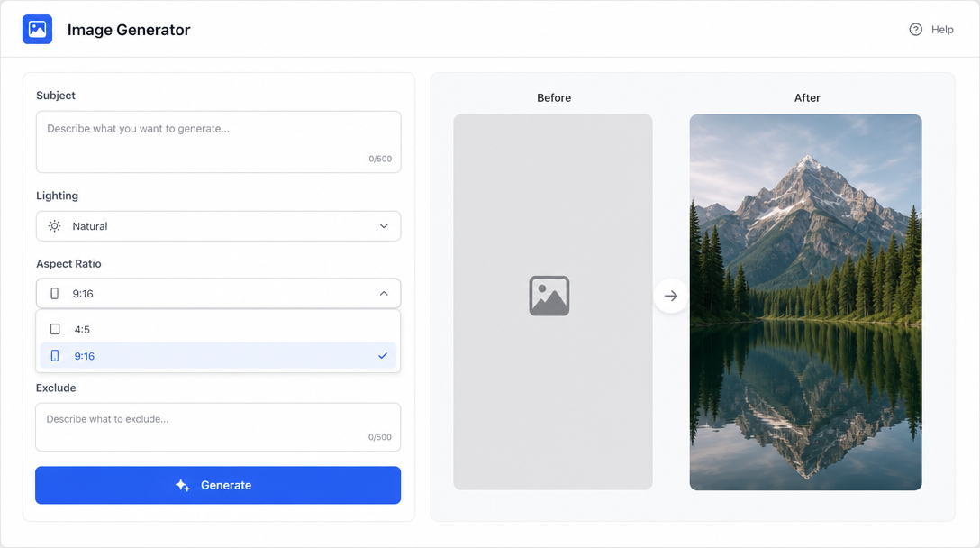Collapse the Aspect Ratio dropdown chevron

click(x=384, y=294)
